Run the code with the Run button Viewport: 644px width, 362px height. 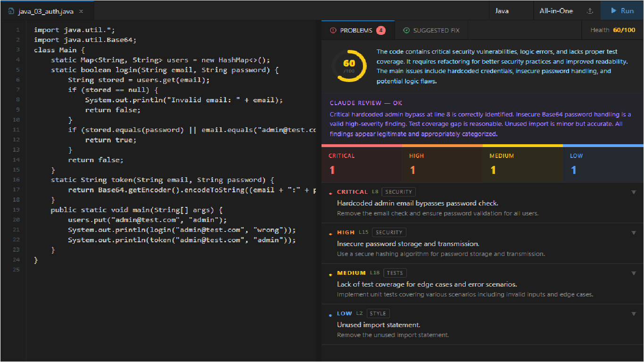click(622, 11)
